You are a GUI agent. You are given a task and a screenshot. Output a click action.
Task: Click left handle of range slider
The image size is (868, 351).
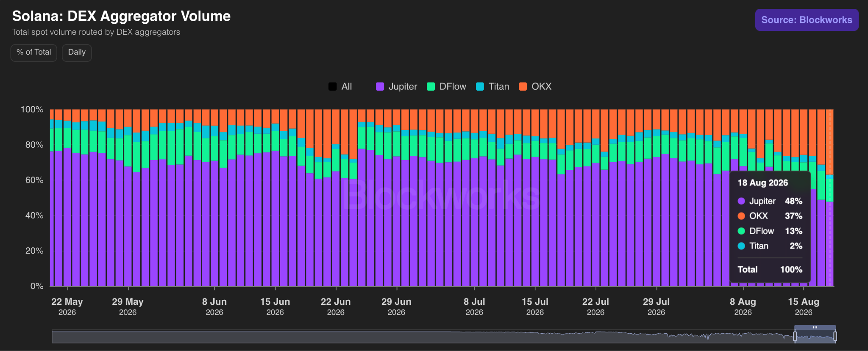point(795,337)
